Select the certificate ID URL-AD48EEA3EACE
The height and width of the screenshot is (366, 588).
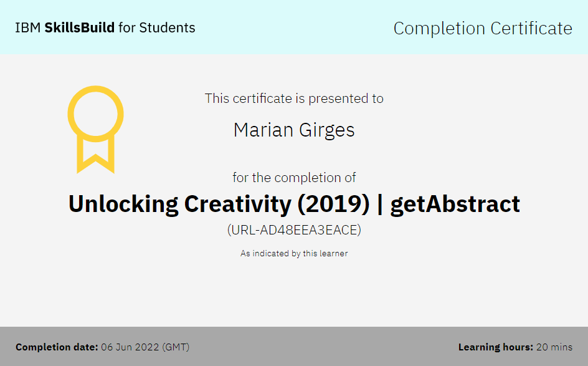[x=294, y=229]
